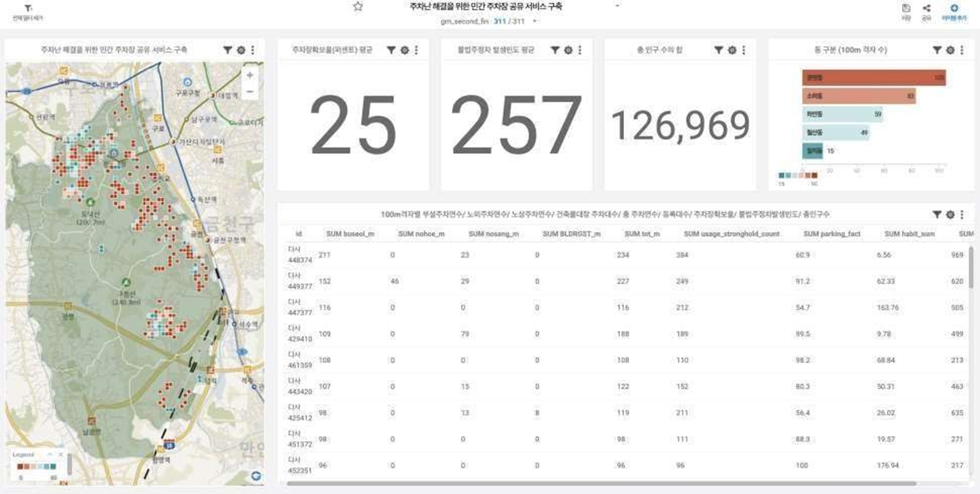Open settings gear of the bar chart panel
Screen dimensions: 980x494
949,50
